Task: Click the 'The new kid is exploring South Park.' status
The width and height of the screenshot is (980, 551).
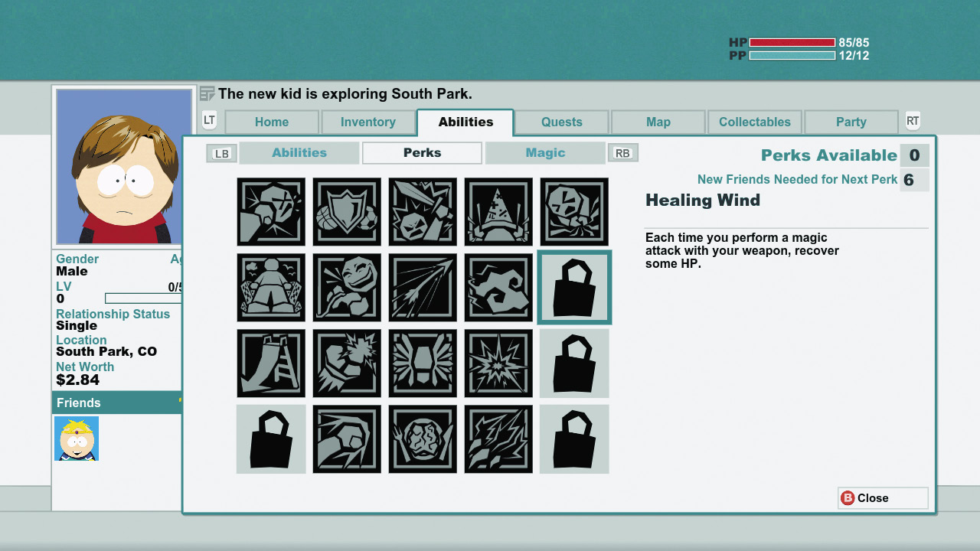Action: point(345,94)
